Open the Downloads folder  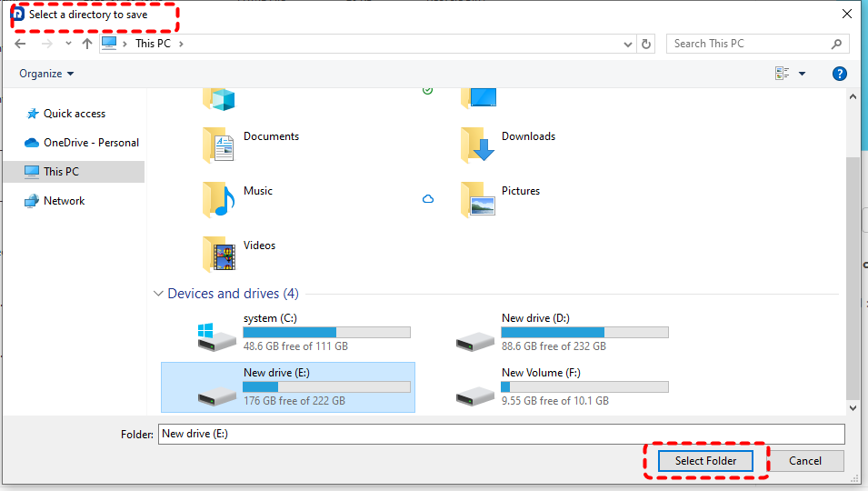click(508, 145)
